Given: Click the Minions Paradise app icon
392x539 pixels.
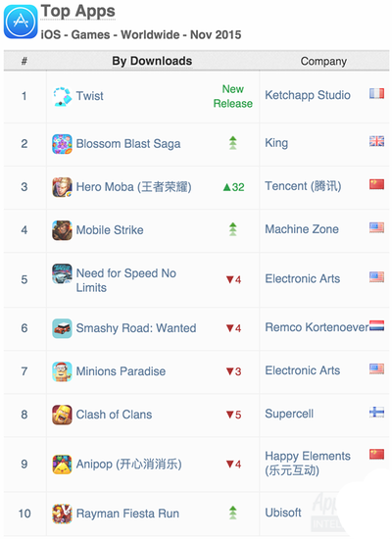Looking at the screenshot, I should pyautogui.click(x=63, y=371).
